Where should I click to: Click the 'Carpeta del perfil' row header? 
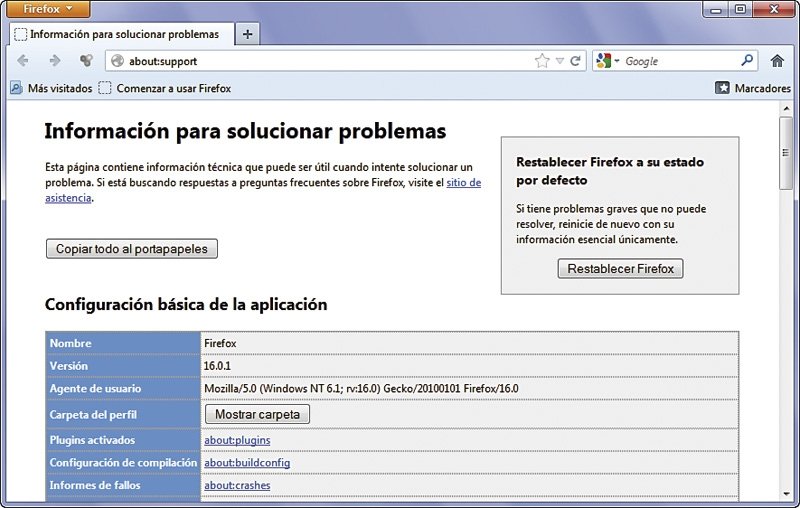point(123,414)
